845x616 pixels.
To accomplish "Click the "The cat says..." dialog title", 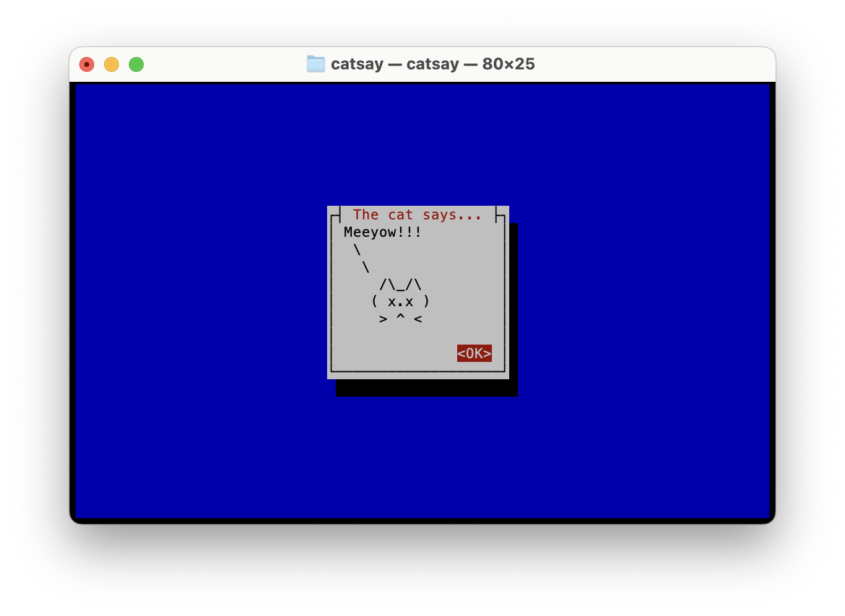I will 418,215.
